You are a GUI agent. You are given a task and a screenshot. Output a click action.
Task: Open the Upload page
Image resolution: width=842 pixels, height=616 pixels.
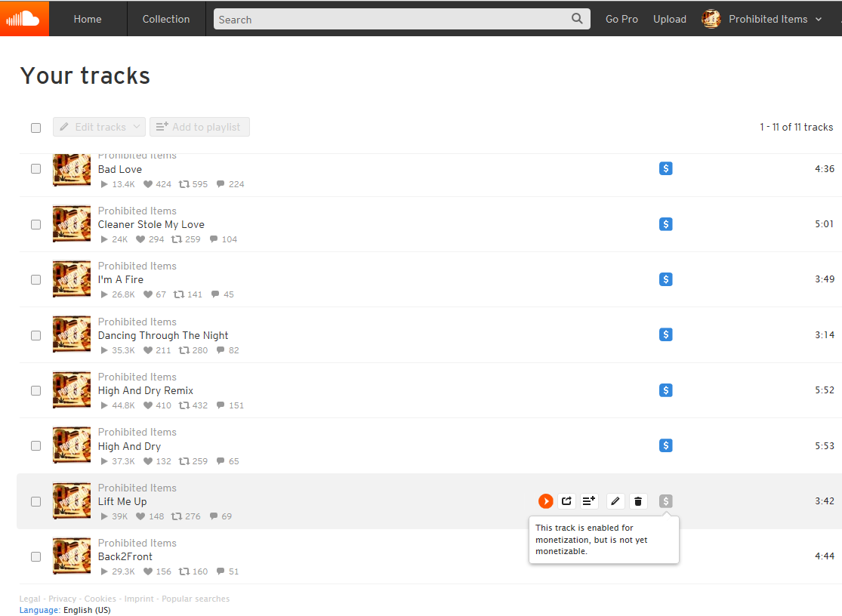[670, 19]
